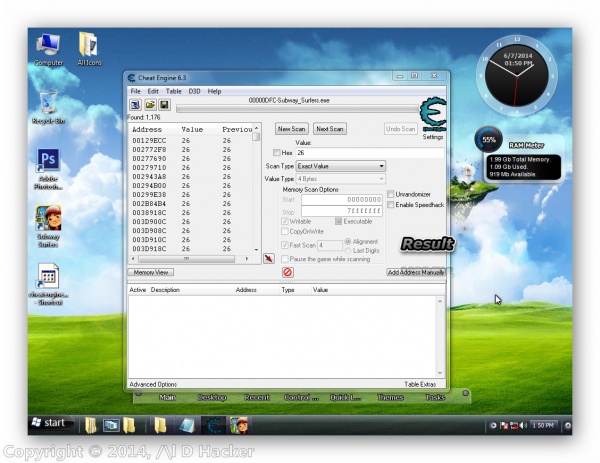Open the Recycle Bin desktop icon
This screenshot has width=600, height=463.
pyautogui.click(x=47, y=104)
